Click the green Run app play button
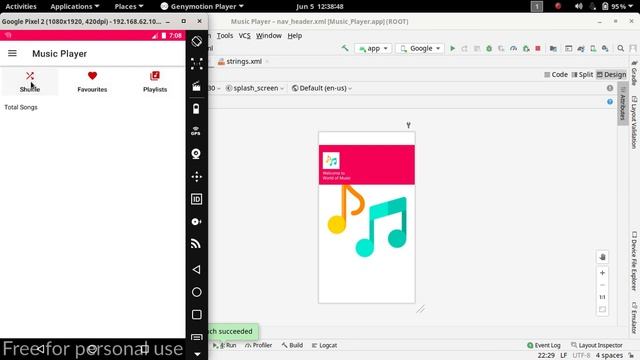Screen dimensions: 640x360 pyautogui.click(x=452, y=48)
